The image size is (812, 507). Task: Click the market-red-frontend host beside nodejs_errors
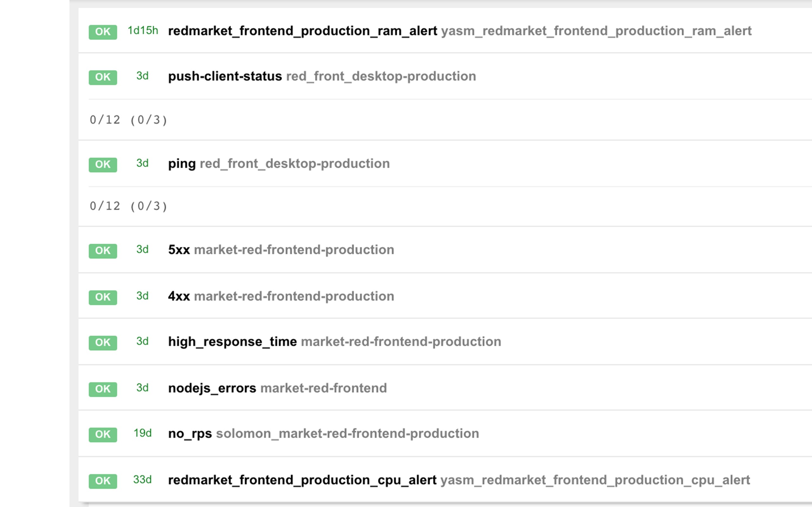point(324,388)
